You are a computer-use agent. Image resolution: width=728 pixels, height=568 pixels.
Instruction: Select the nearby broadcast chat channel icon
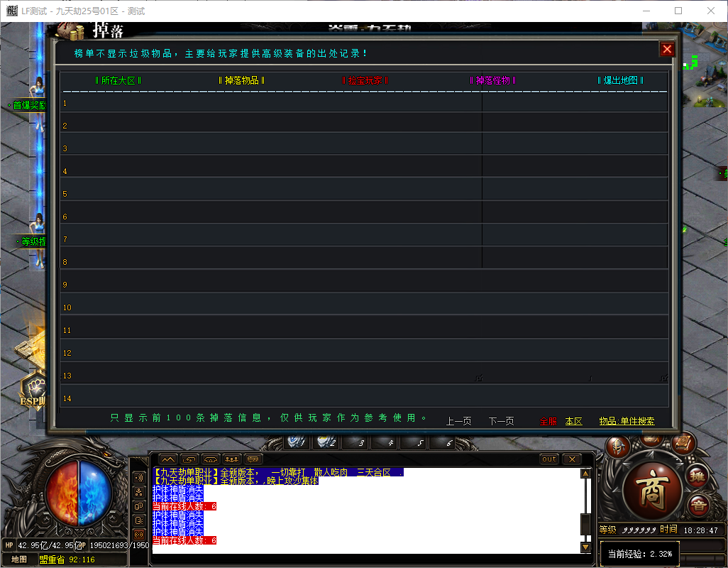(x=138, y=478)
